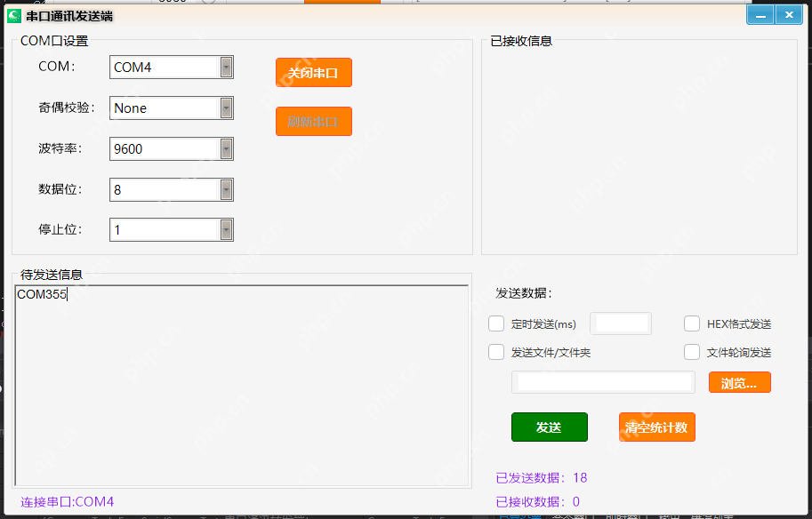
Task: Expand the 数据位 data bits dropdown
Action: 227,189
